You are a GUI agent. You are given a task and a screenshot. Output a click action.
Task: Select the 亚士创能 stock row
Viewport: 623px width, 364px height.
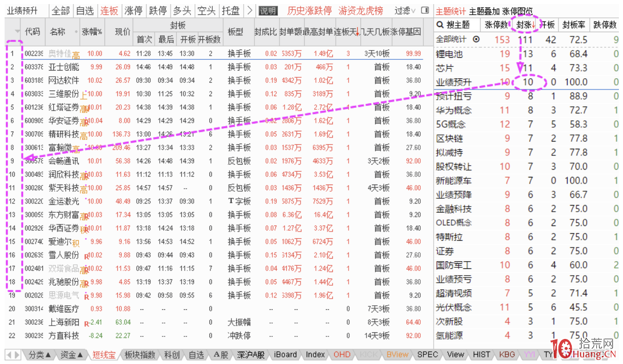(215, 67)
